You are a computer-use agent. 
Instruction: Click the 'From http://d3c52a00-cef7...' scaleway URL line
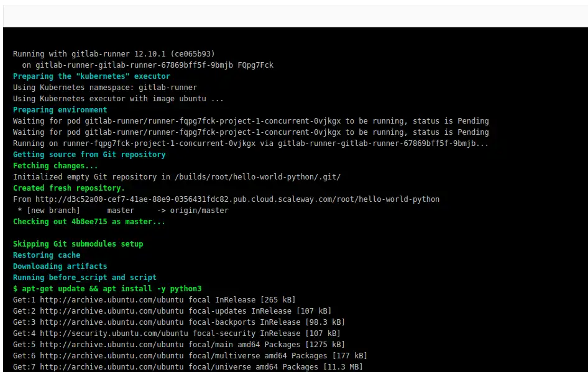pyautogui.click(x=226, y=199)
